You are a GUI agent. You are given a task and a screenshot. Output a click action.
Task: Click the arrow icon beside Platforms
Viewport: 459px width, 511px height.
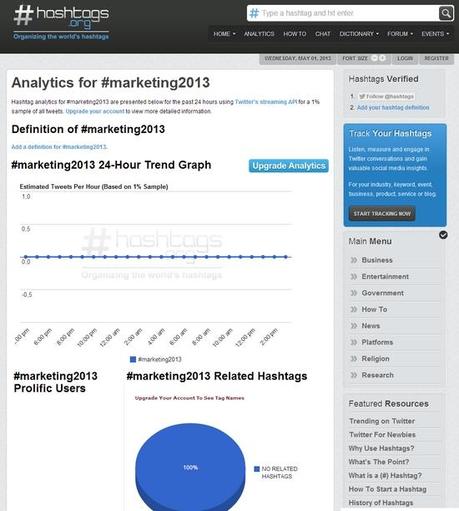point(354,342)
